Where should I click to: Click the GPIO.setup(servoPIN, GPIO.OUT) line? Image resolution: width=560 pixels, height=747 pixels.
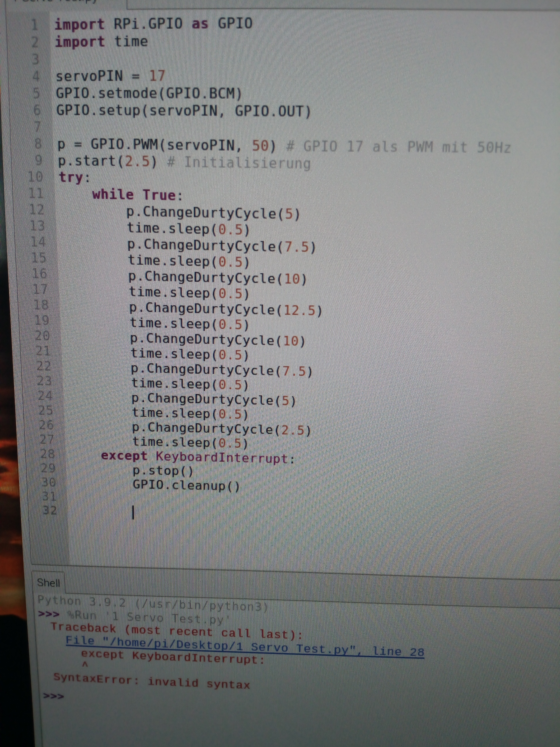(x=183, y=111)
